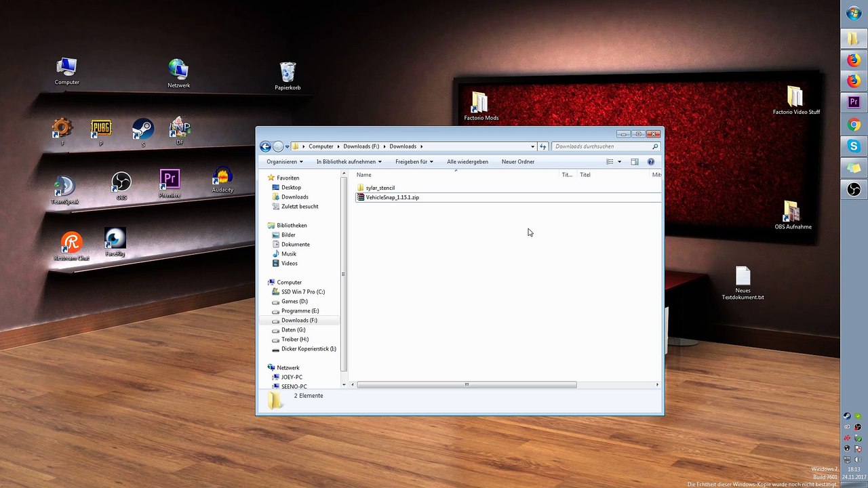Viewport: 868px width, 488px height.
Task: Select the Restream Chat desktop icon
Action: pos(71,245)
